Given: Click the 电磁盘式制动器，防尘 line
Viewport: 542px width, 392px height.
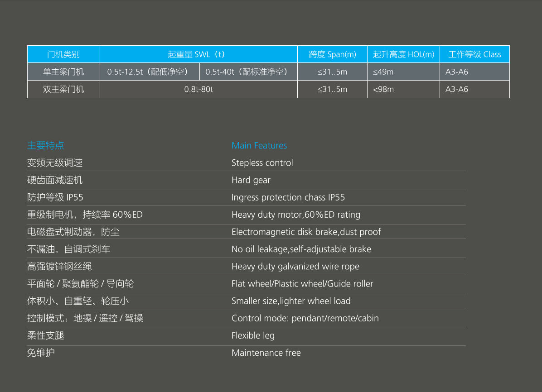Looking at the screenshot, I should tap(73, 232).
